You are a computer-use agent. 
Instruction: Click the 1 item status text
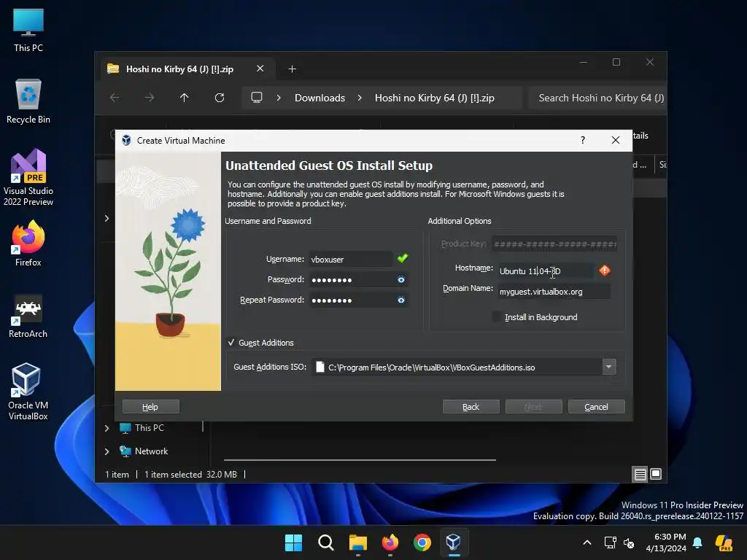pos(117,474)
